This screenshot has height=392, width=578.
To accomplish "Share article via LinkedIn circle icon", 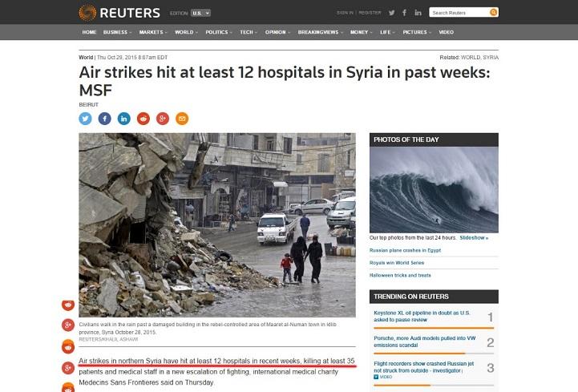I will (123, 119).
